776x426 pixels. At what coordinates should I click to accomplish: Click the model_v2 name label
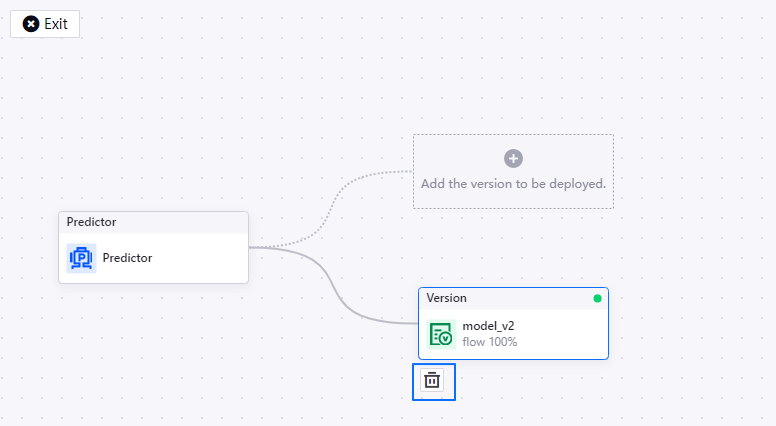click(x=488, y=326)
